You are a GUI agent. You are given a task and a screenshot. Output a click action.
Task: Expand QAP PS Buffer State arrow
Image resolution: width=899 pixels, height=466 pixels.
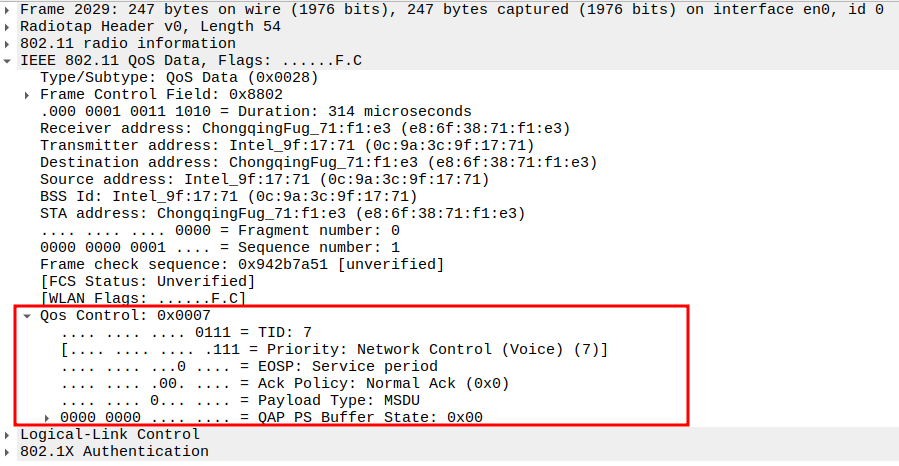pyautogui.click(x=47, y=417)
